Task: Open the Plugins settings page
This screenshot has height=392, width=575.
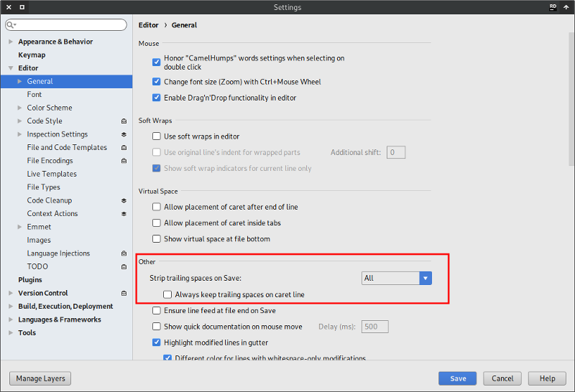Action: tap(30, 280)
